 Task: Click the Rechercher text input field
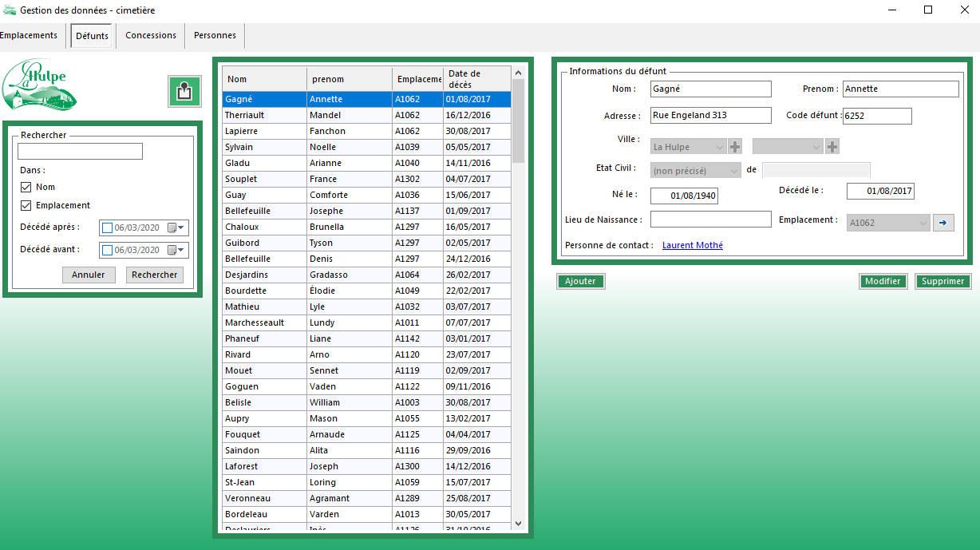80,152
